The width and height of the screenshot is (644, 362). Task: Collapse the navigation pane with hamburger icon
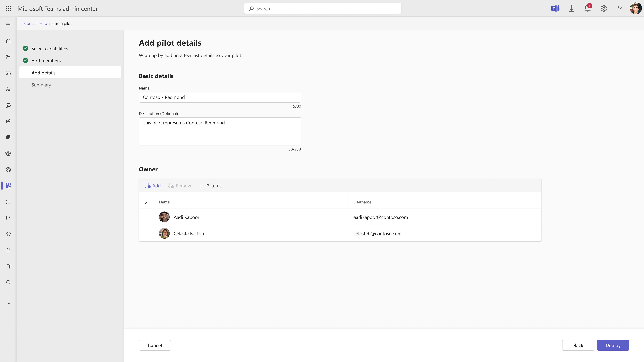[8, 24]
